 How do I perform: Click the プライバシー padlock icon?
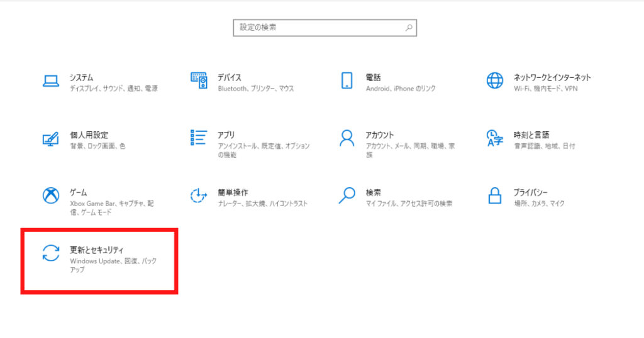pos(494,195)
